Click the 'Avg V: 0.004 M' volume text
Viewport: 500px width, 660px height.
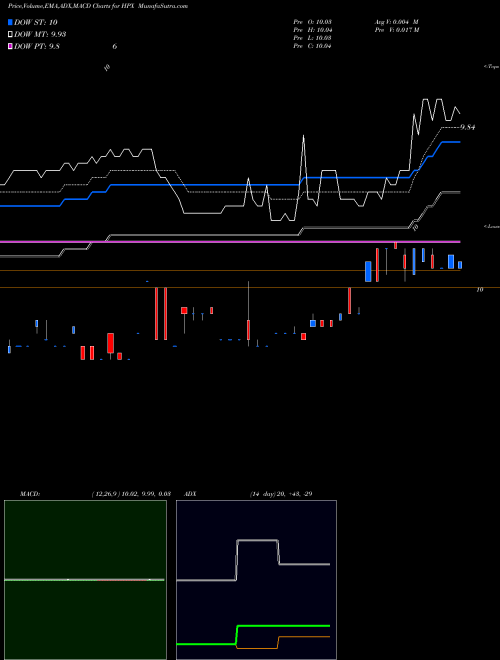[x=396, y=22]
